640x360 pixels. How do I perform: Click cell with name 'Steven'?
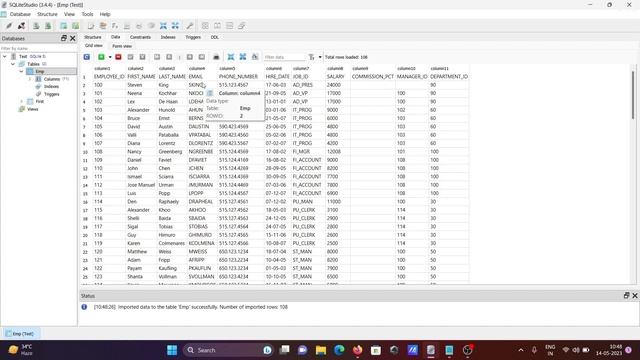click(x=141, y=85)
